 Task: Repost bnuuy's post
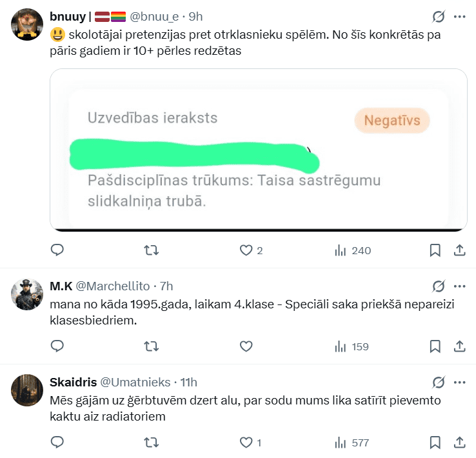pos(152,250)
